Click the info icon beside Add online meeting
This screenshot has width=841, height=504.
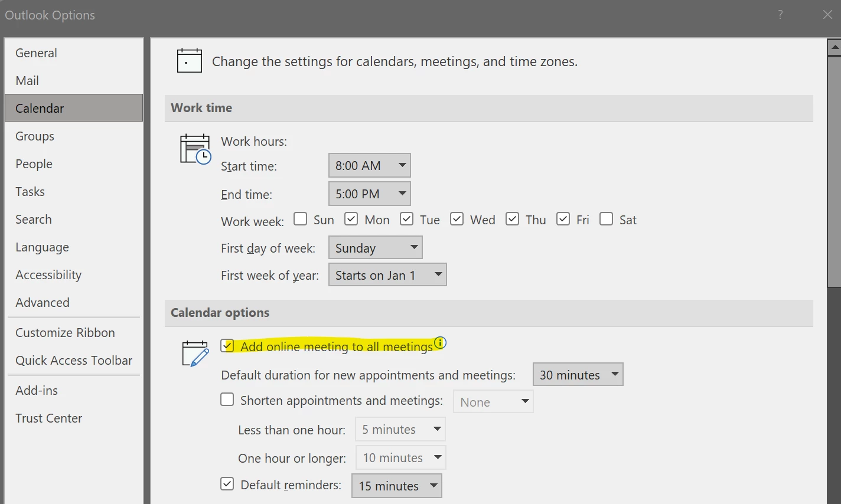click(441, 343)
